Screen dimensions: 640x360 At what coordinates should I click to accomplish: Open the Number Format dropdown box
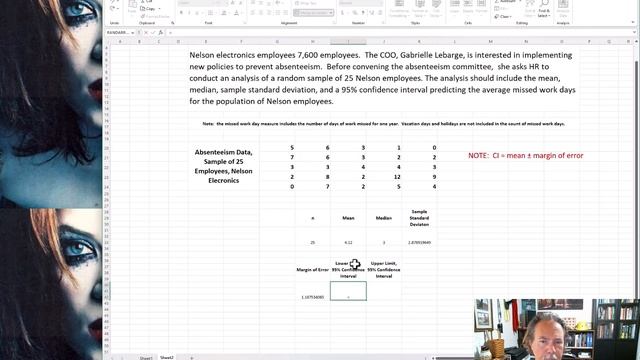point(360,3)
